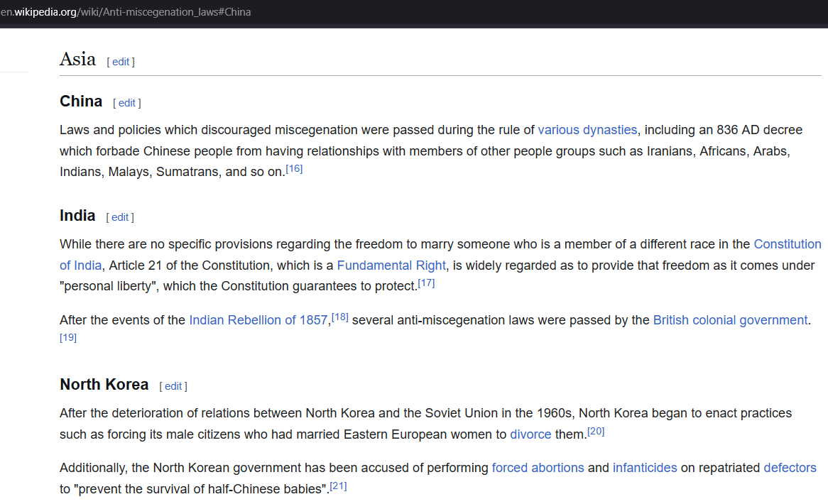Image resolution: width=828 pixels, height=504 pixels.
Task: Open citation reference [20]
Action: click(596, 431)
